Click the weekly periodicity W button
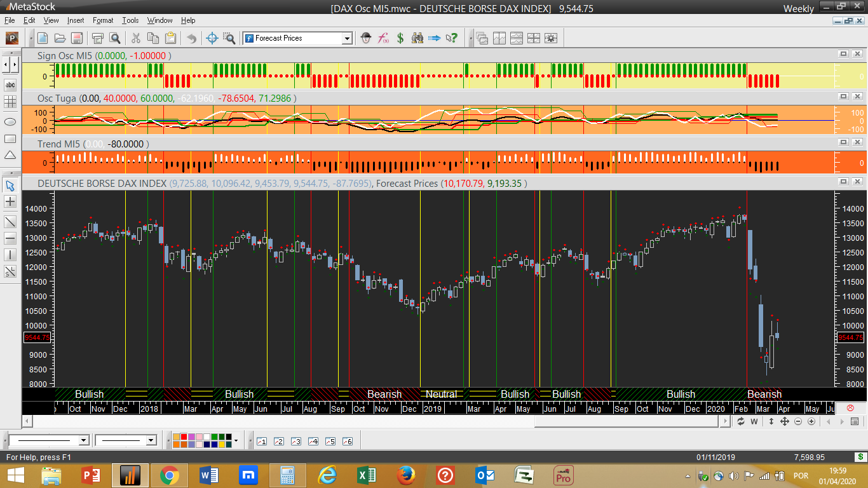This screenshot has width=868, height=488. tap(754, 421)
